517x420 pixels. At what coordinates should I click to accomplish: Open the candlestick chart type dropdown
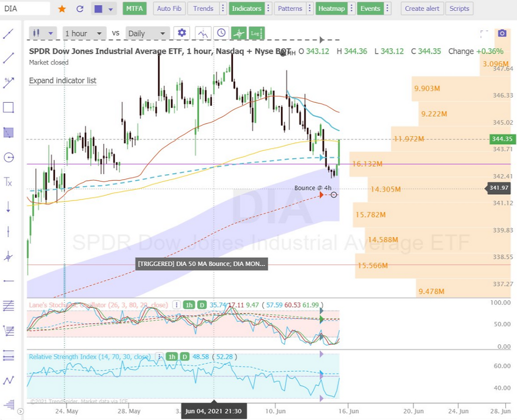(x=43, y=33)
